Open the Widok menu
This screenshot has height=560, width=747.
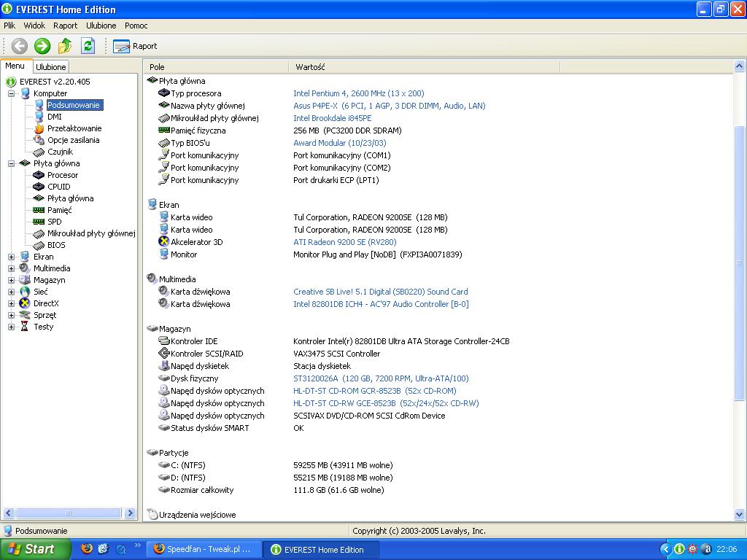coord(34,26)
